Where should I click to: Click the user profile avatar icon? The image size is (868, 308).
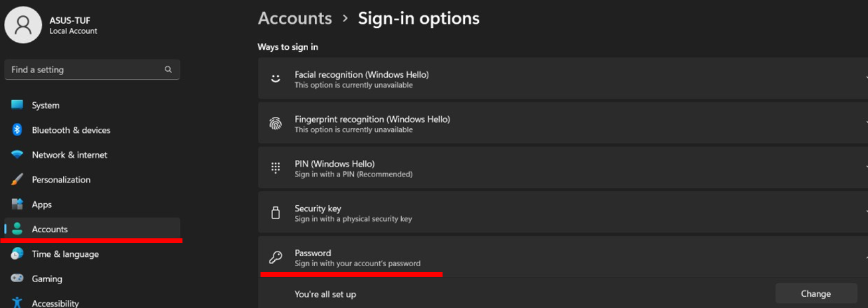(x=23, y=25)
